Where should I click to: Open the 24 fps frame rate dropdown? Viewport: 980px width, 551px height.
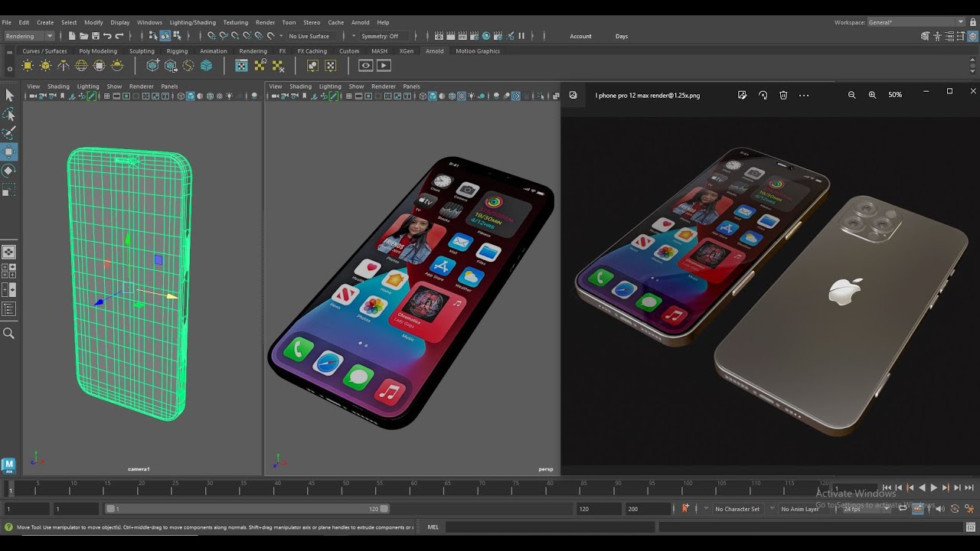pos(865,509)
